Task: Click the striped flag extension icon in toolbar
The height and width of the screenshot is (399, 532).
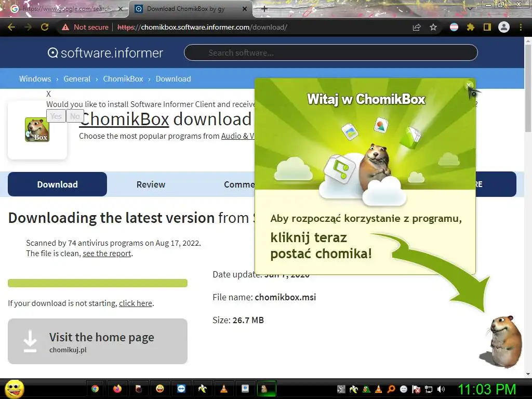Action: click(454, 27)
